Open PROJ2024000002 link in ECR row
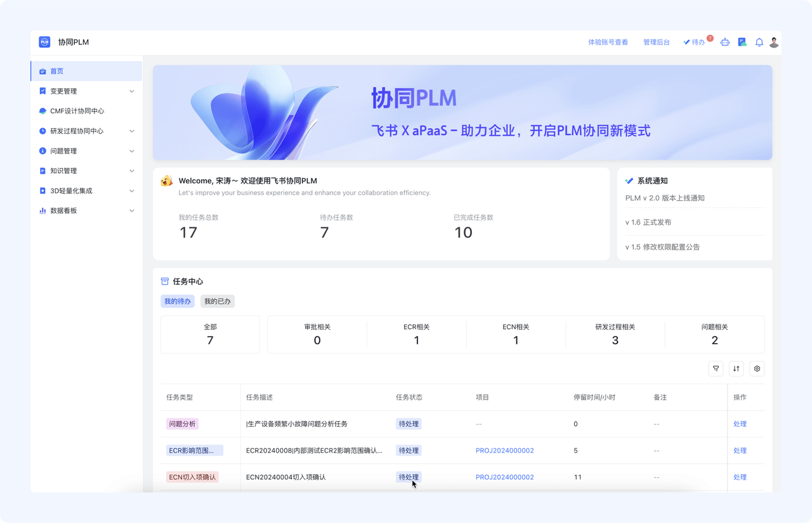Image resolution: width=812 pixels, height=523 pixels. point(505,451)
